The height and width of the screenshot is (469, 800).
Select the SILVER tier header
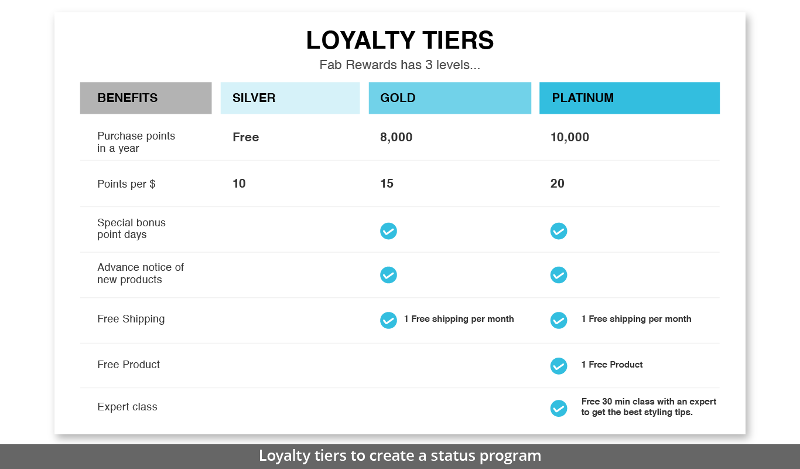(x=290, y=98)
